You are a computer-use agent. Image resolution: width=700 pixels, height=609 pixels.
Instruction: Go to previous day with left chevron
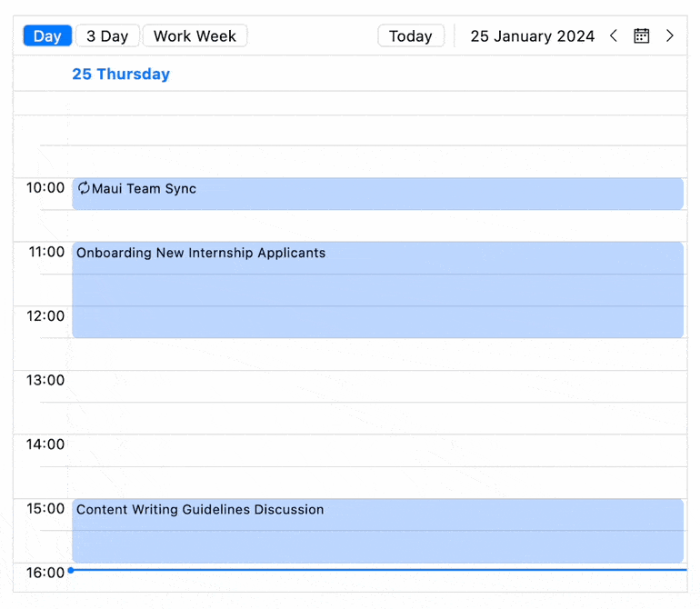(x=614, y=35)
